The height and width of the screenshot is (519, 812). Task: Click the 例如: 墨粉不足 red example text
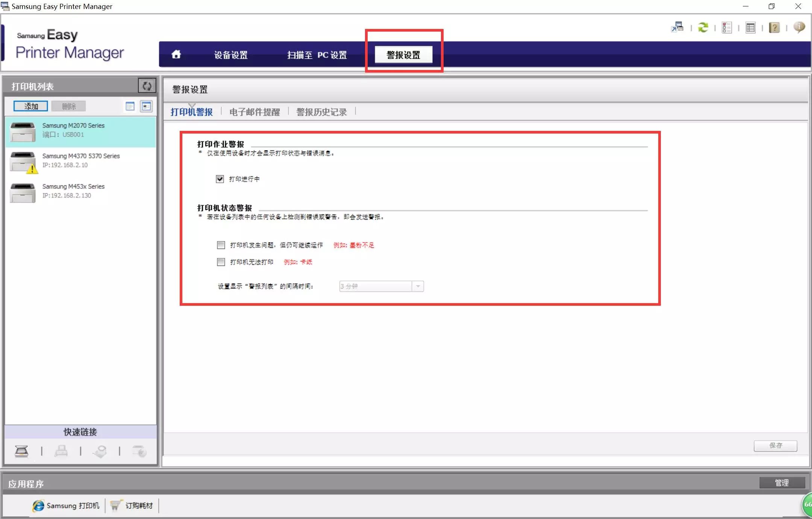tap(354, 245)
